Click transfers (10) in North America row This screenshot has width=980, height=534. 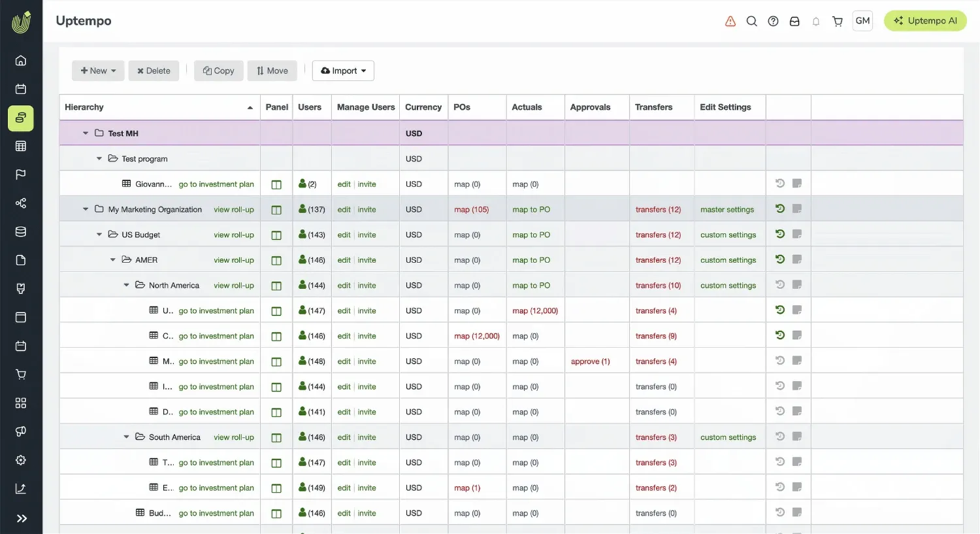tap(658, 286)
